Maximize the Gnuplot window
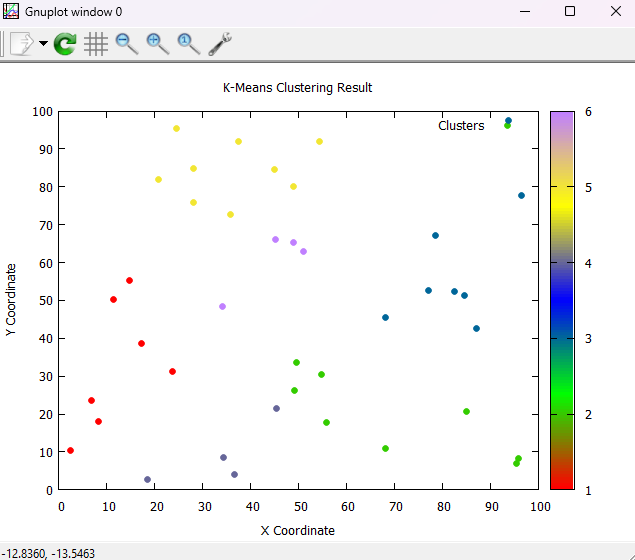635x560 pixels. pyautogui.click(x=570, y=11)
